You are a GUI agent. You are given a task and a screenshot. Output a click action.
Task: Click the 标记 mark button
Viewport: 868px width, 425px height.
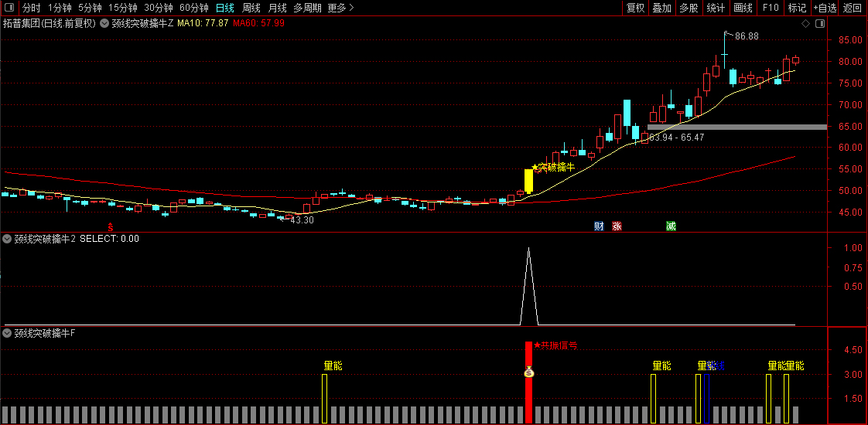[x=797, y=8]
